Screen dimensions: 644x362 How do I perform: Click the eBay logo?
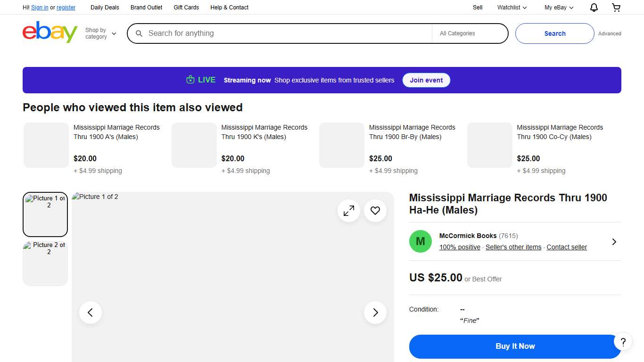click(x=50, y=32)
